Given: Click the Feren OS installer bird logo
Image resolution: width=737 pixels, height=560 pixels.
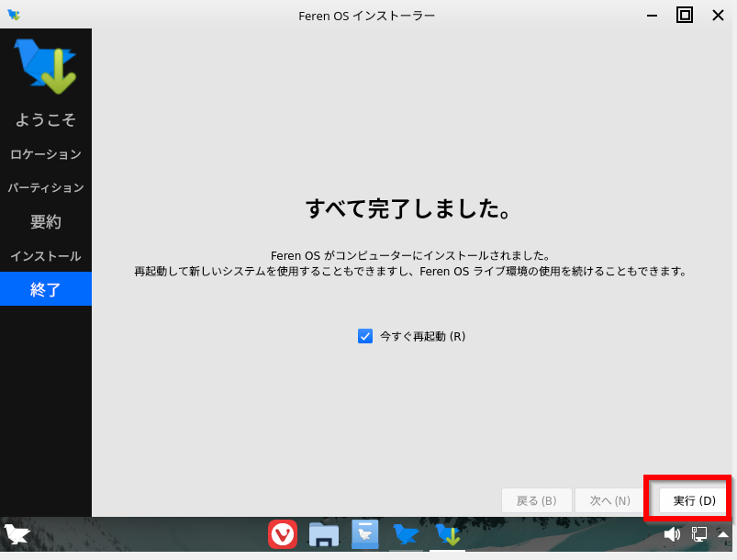Looking at the screenshot, I should tap(45, 66).
